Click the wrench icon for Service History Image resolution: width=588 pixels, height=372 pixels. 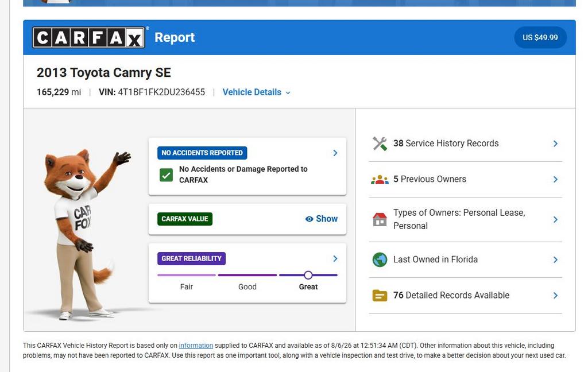click(380, 144)
